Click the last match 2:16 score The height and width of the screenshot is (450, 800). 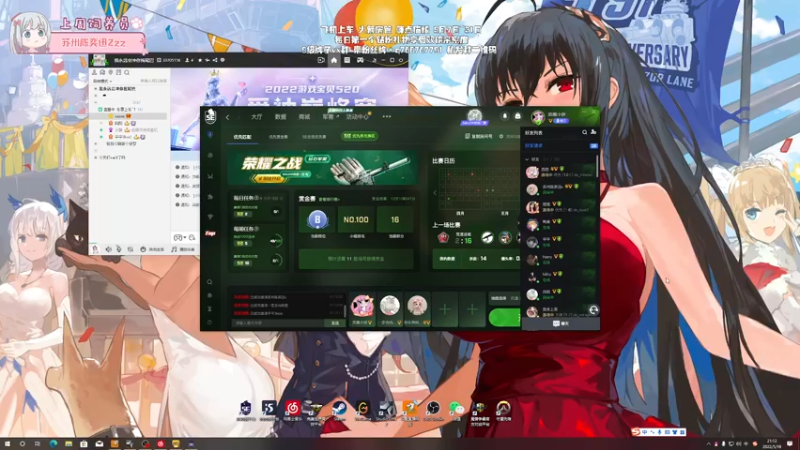[463, 240]
